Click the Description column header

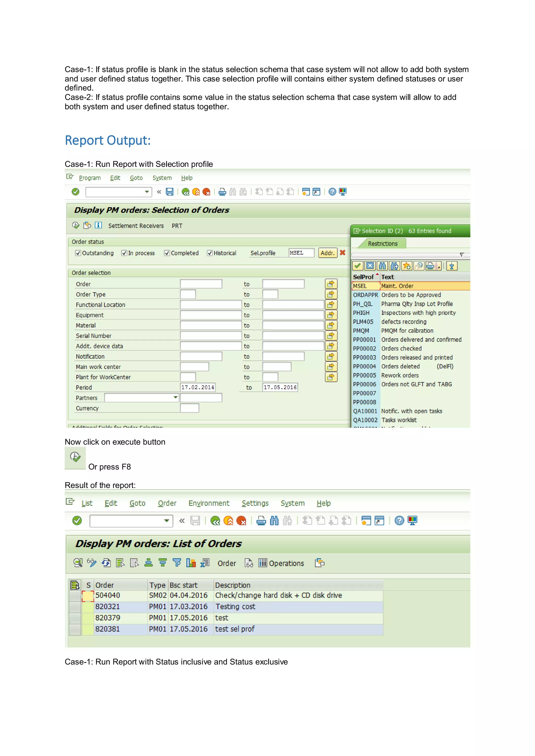click(x=298, y=585)
